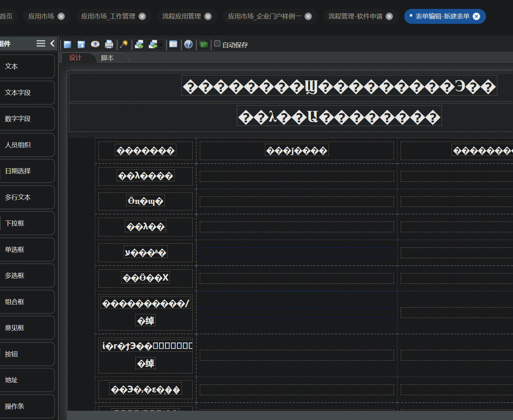Click the Save As floppy icon
The height and width of the screenshot is (420, 513).
click(x=81, y=44)
